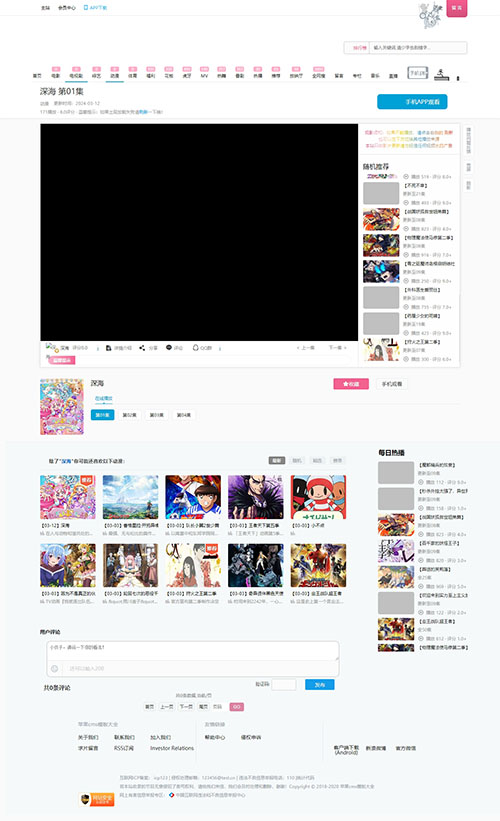
Task: Go to next episode 下一集
Action: (x=337, y=348)
